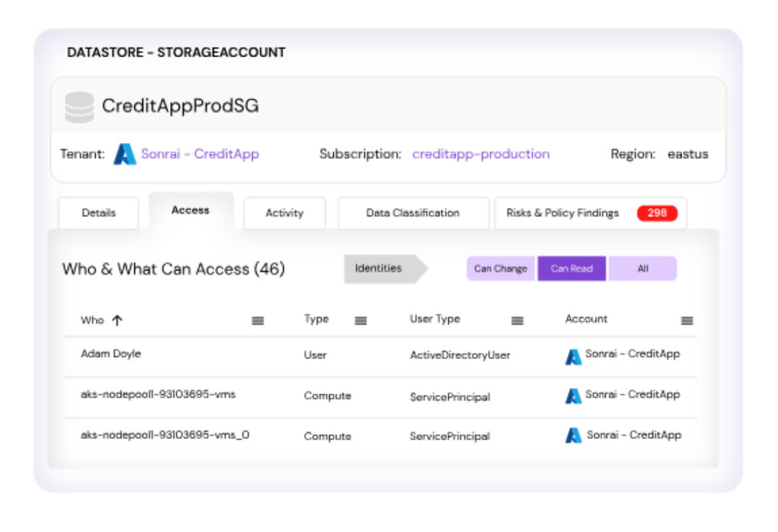
Task: Click the Account column header
Action: tap(586, 319)
